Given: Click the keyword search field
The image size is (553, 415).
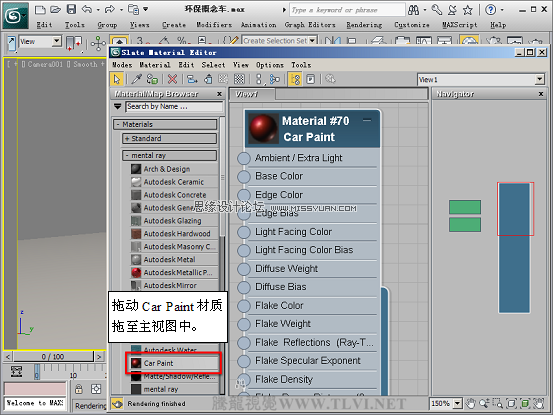Looking at the screenshot, I should 347,10.
